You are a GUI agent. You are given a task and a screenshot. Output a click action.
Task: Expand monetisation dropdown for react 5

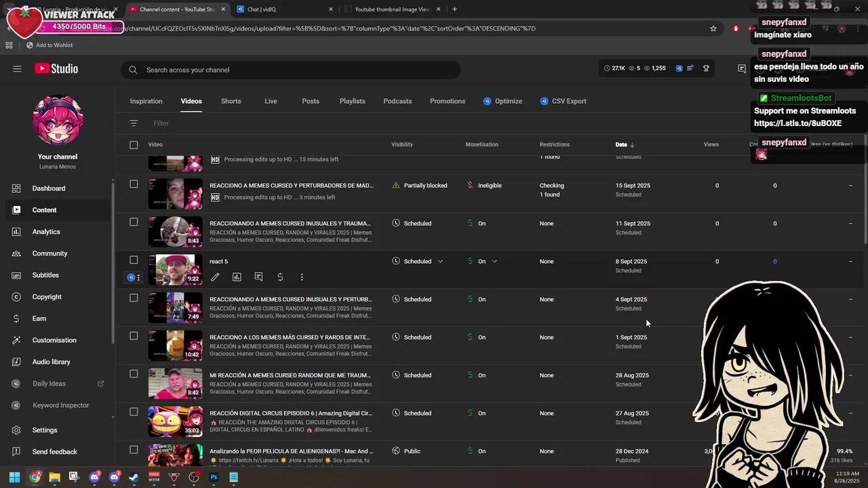494,262
